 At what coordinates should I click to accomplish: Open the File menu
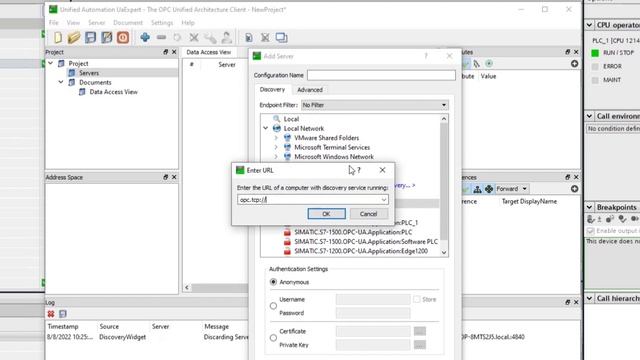pyautogui.click(x=53, y=23)
